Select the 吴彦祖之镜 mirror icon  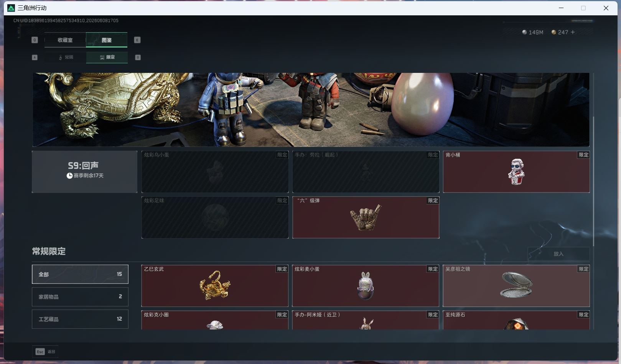516,285
